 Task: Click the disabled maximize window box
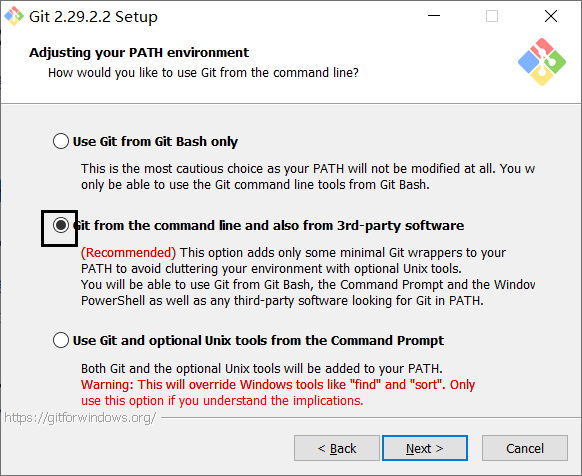coord(492,16)
